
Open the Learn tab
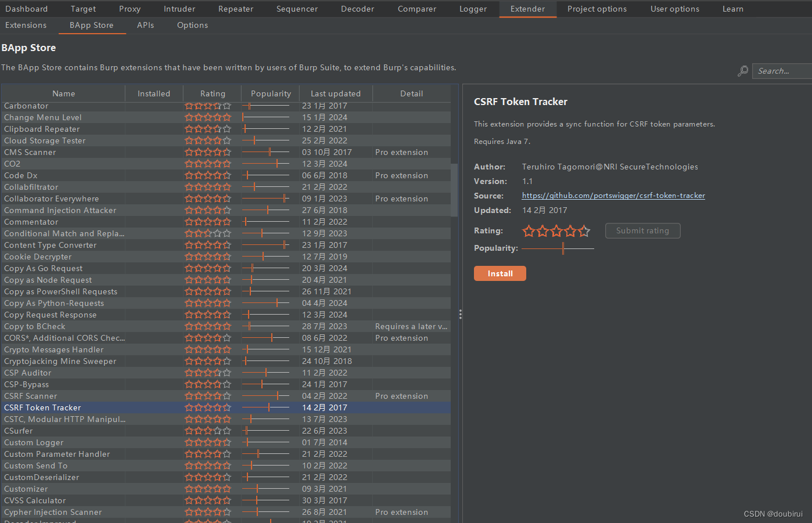pos(733,9)
